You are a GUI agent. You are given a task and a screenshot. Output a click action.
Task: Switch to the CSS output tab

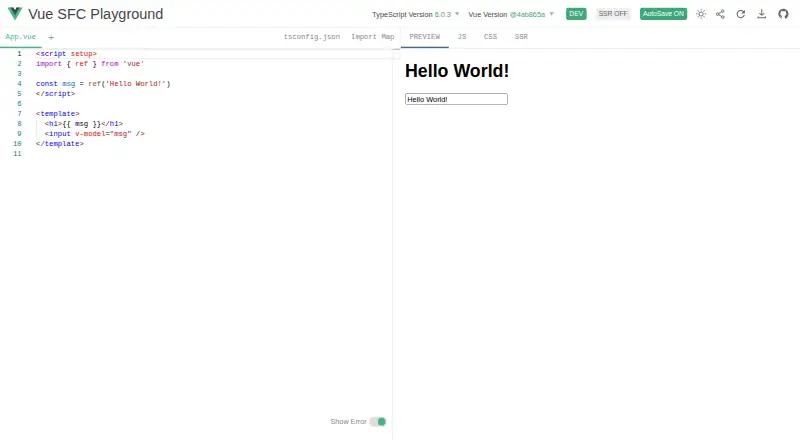point(490,37)
